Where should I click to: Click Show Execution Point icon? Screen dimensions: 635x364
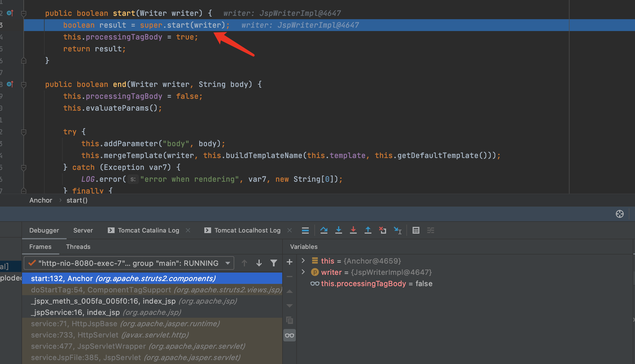pyautogui.click(x=305, y=231)
